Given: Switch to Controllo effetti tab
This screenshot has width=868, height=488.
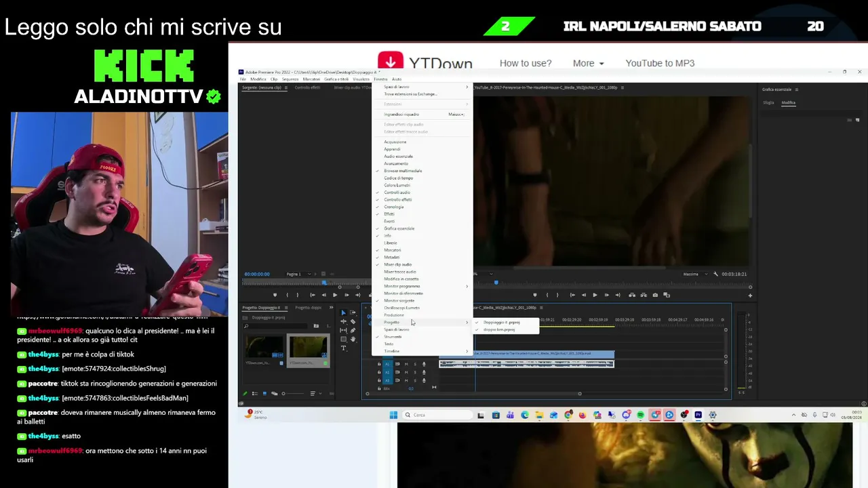Looking at the screenshot, I should 307,87.
